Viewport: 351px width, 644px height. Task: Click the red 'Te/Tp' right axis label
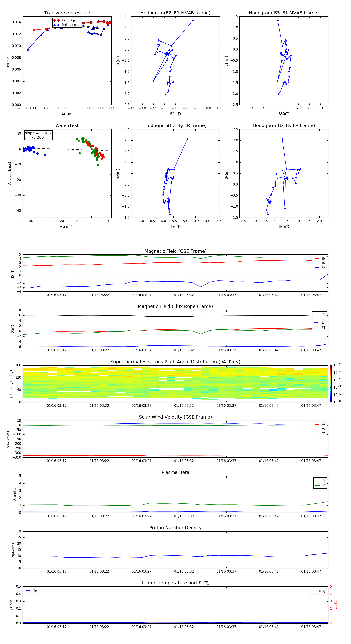coord(336,605)
